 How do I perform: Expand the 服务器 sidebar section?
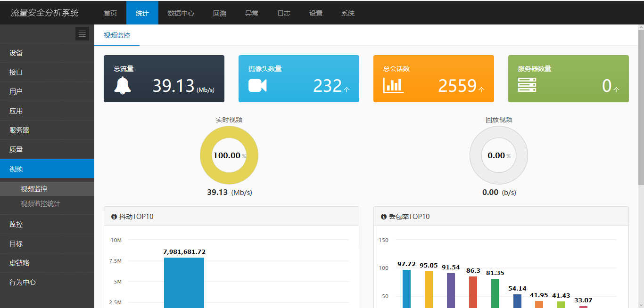[47, 130]
